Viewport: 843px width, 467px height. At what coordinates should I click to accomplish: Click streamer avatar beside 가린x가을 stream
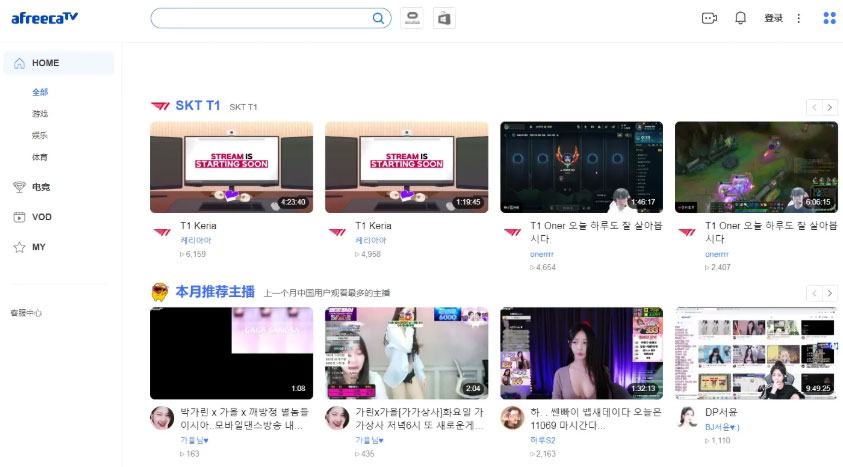click(x=337, y=418)
